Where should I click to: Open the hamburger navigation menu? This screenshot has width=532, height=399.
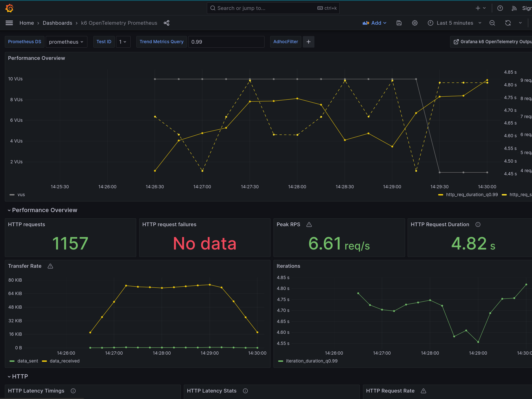(9, 23)
